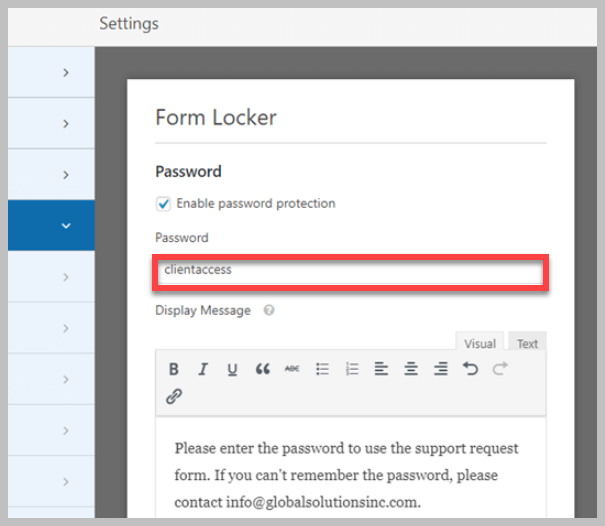The height and width of the screenshot is (526, 605).
Task: Align text left in the editor
Action: tap(381, 369)
